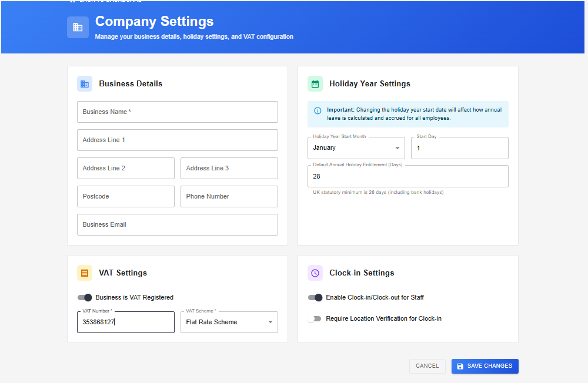Click the info icon in Important notice
Screen dimensions: 588x383
click(x=318, y=110)
